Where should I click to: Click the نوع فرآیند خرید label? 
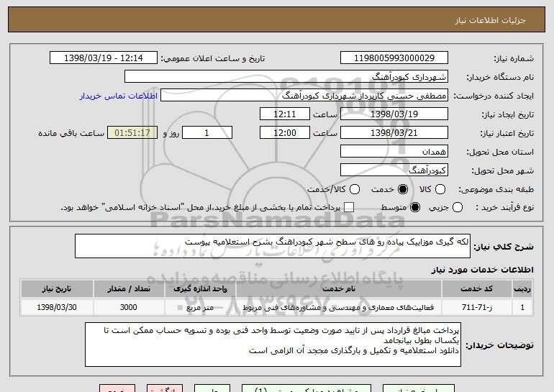tap(505, 208)
